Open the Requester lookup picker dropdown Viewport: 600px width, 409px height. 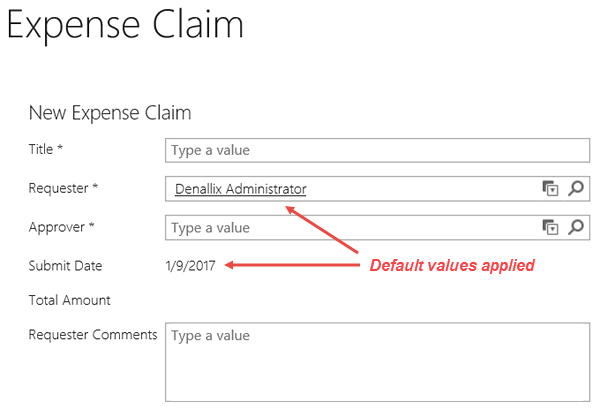click(551, 188)
